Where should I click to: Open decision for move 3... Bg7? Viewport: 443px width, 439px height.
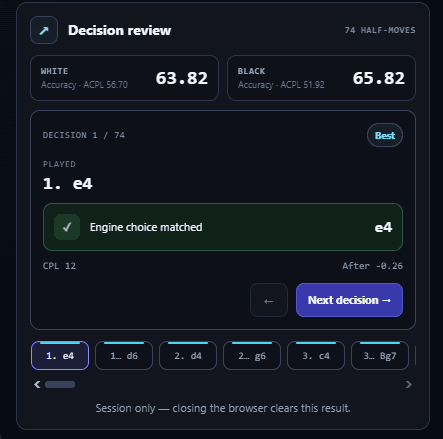[380, 355]
